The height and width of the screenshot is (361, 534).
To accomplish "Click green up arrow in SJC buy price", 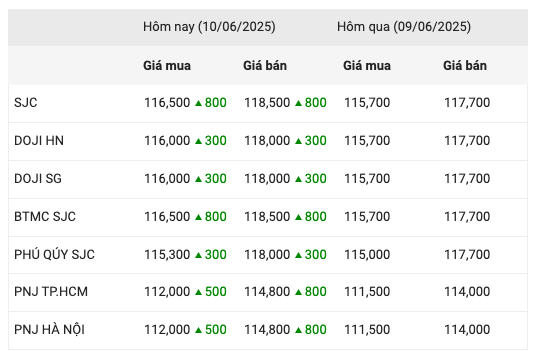I will pos(199,103).
